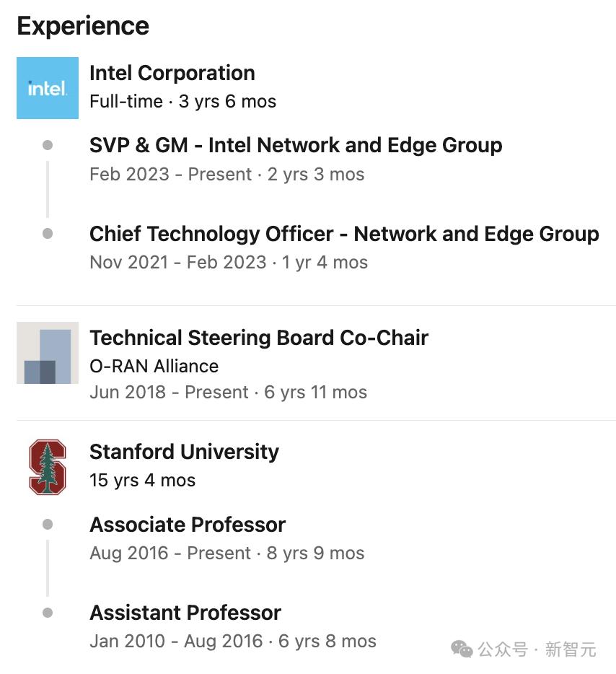Screen dimensions: 616x674
Task: Click the Experience section heading
Action: click(83, 26)
